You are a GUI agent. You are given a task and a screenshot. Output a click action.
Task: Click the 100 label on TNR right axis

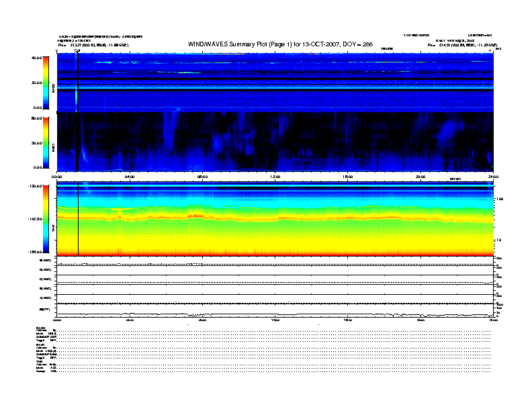point(500,199)
